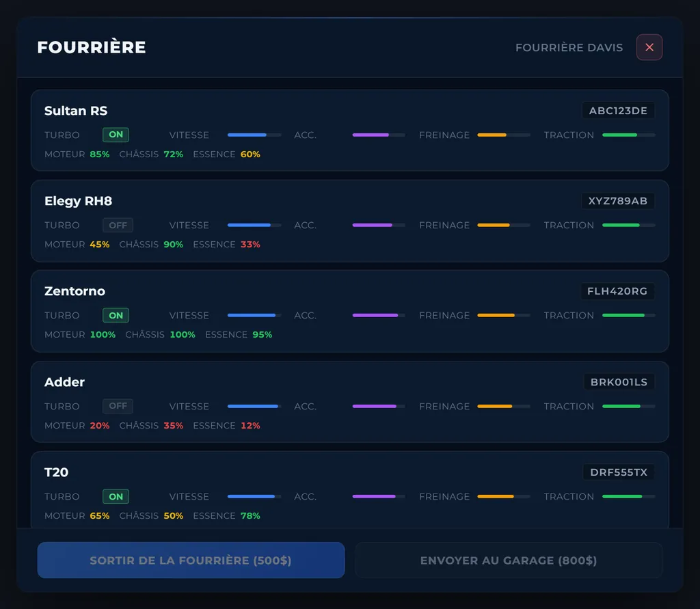Toggle the Sultan RS turbo ON badge
The image size is (700, 609).
click(x=116, y=135)
